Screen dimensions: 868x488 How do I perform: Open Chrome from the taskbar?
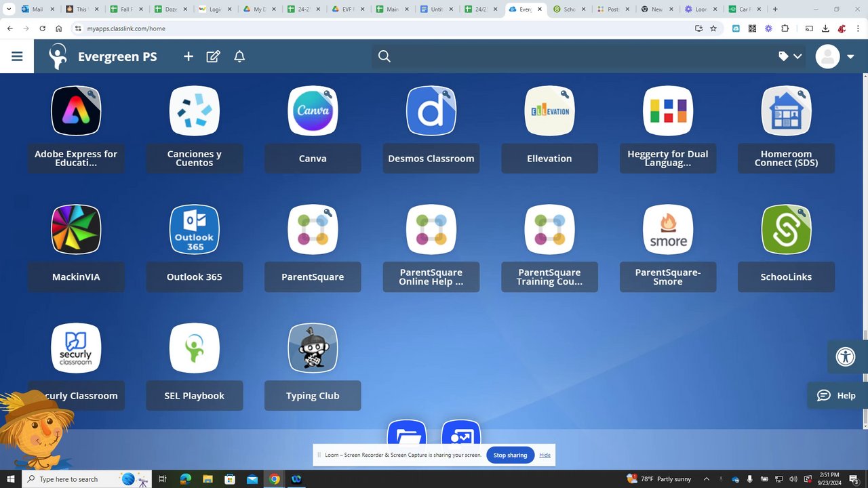[x=274, y=479]
